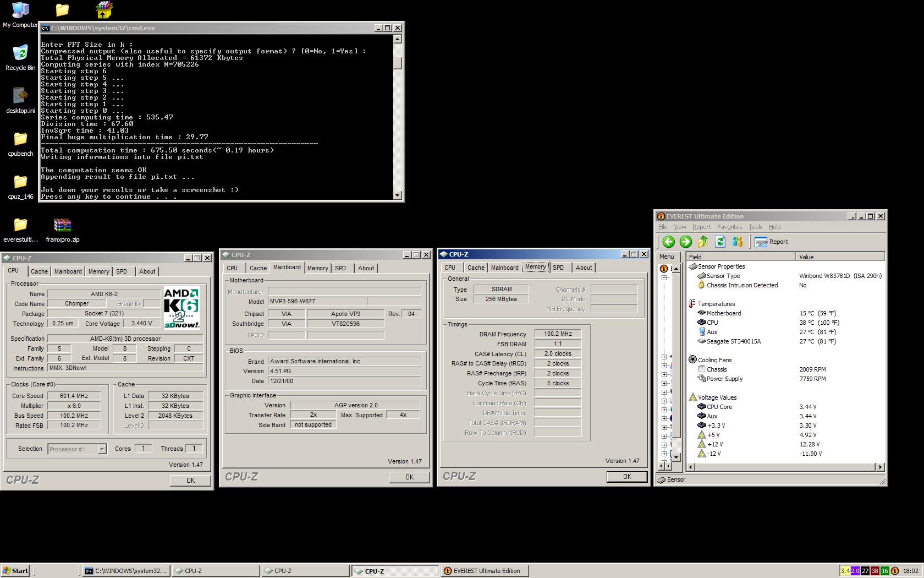Screen dimensions: 924x578
Task: Click OK in the CPU-Z processor window
Action: tap(190, 481)
